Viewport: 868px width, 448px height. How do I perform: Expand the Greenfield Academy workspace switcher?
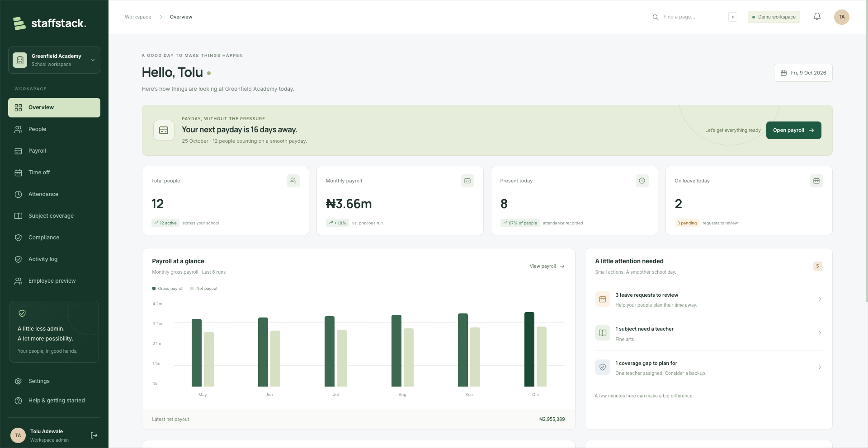pos(54,60)
